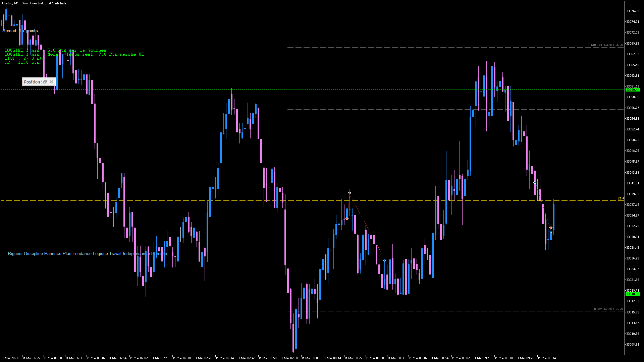Click the yellow line's 21.4 label
This screenshot has width=644, height=362.
621,198
